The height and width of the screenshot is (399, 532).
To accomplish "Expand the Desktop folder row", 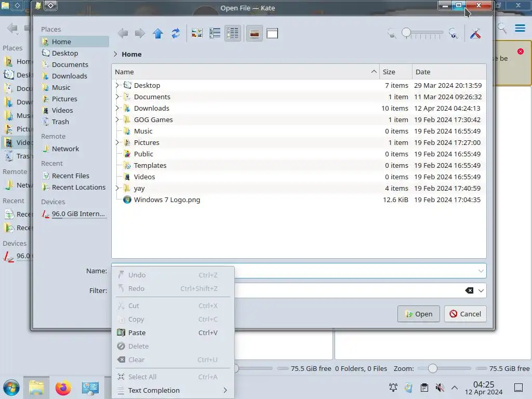I will pos(117,85).
